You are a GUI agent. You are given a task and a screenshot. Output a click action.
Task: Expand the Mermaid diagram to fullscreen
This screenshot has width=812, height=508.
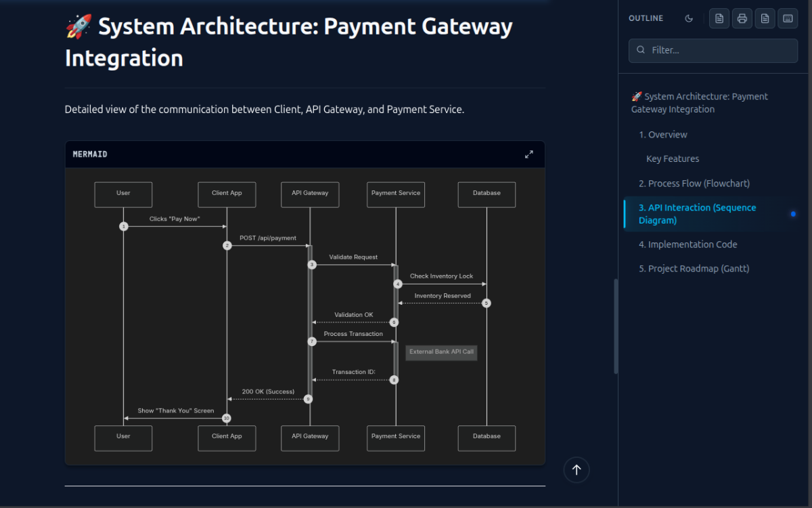(x=529, y=154)
